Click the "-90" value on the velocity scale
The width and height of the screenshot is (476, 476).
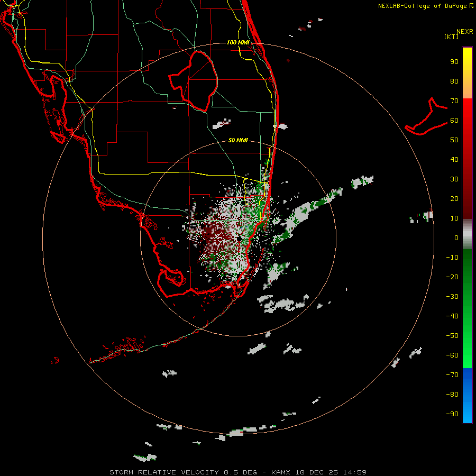click(452, 414)
